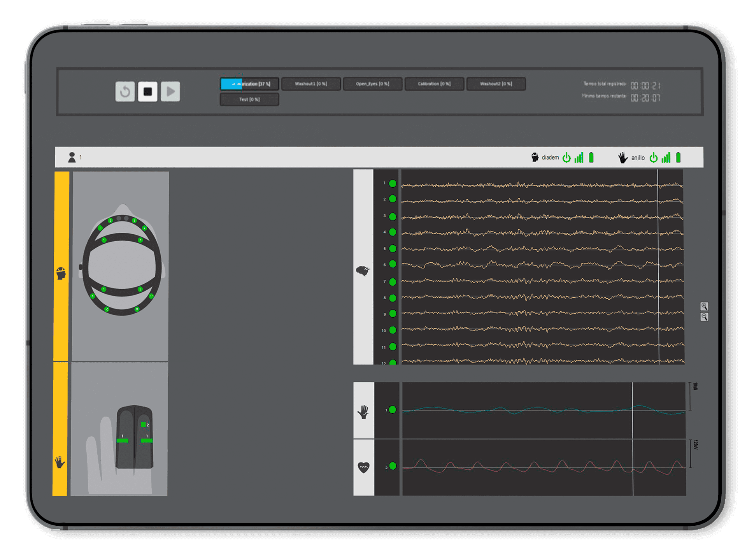Select the Washout1 phase tab

311,84
